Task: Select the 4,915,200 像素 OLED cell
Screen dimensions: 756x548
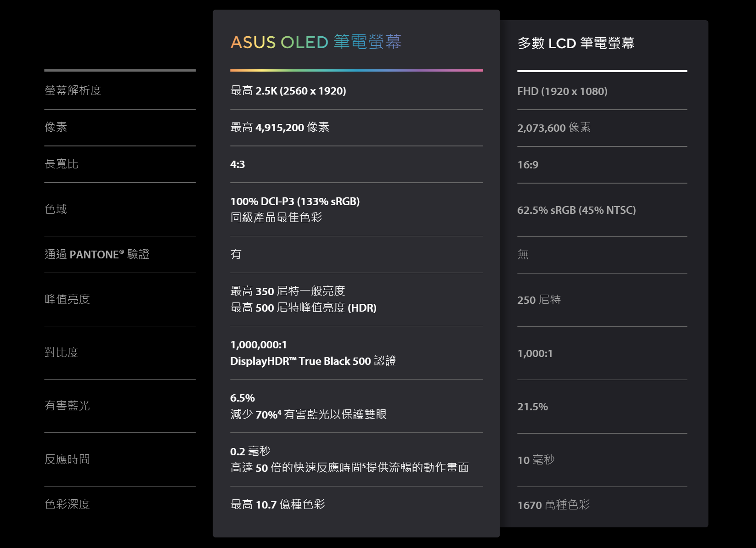Action: pos(280,128)
